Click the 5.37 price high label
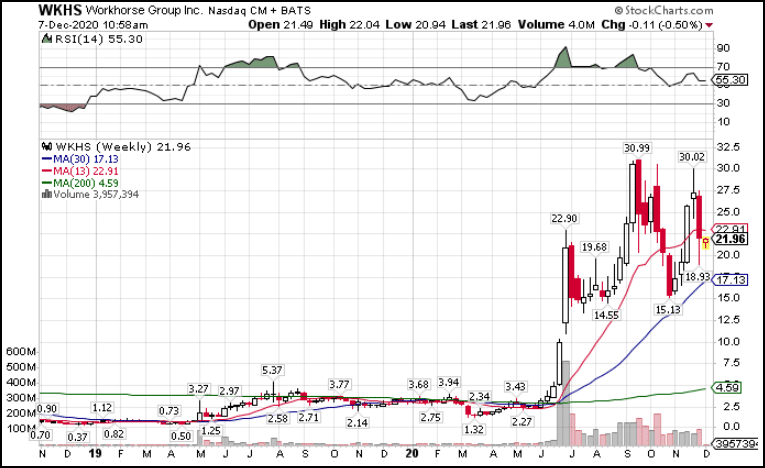Screen dimensions: 765x468 [272, 370]
